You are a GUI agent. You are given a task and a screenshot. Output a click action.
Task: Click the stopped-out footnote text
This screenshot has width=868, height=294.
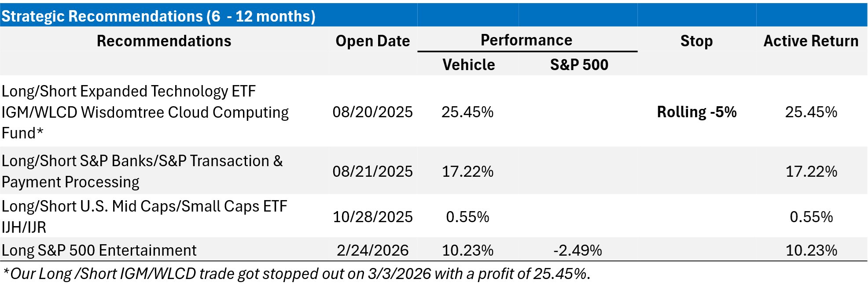tap(296, 274)
